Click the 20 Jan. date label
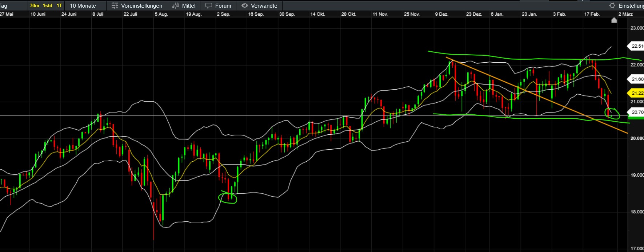 click(x=529, y=14)
